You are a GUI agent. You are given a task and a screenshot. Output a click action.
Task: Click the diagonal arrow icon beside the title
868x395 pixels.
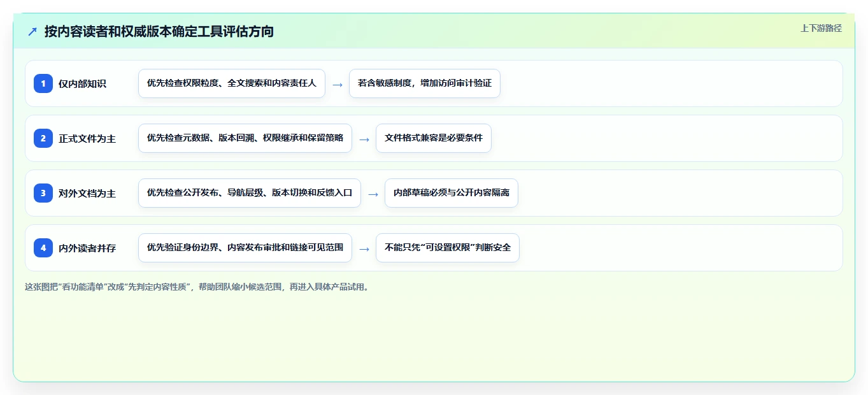click(x=32, y=31)
